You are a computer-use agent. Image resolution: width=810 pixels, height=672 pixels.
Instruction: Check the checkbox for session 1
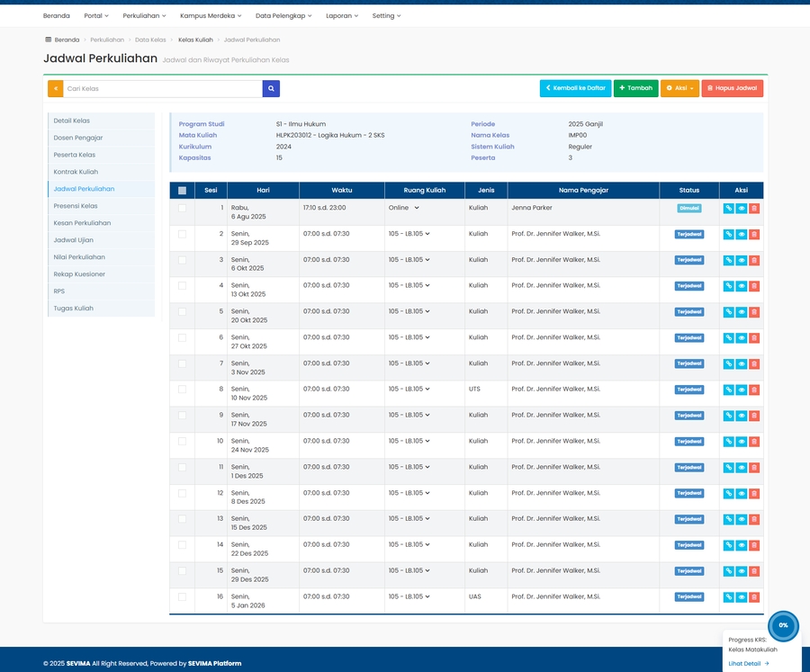183,208
